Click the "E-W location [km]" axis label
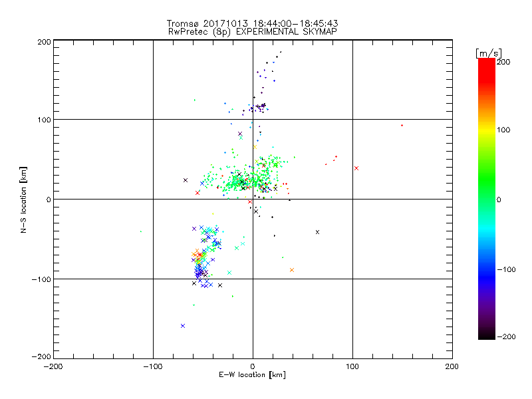The width and height of the screenshot is (532, 399). click(x=252, y=375)
